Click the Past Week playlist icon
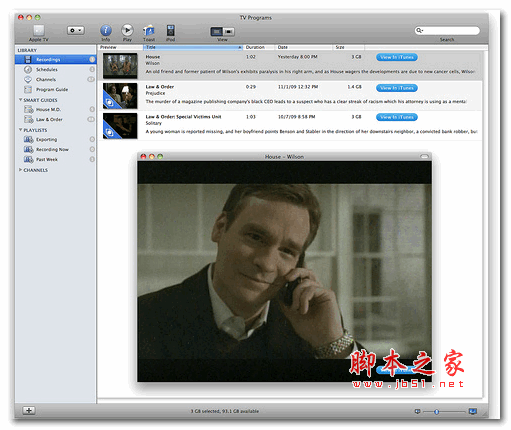This screenshot has height=430, width=511. coord(29,159)
